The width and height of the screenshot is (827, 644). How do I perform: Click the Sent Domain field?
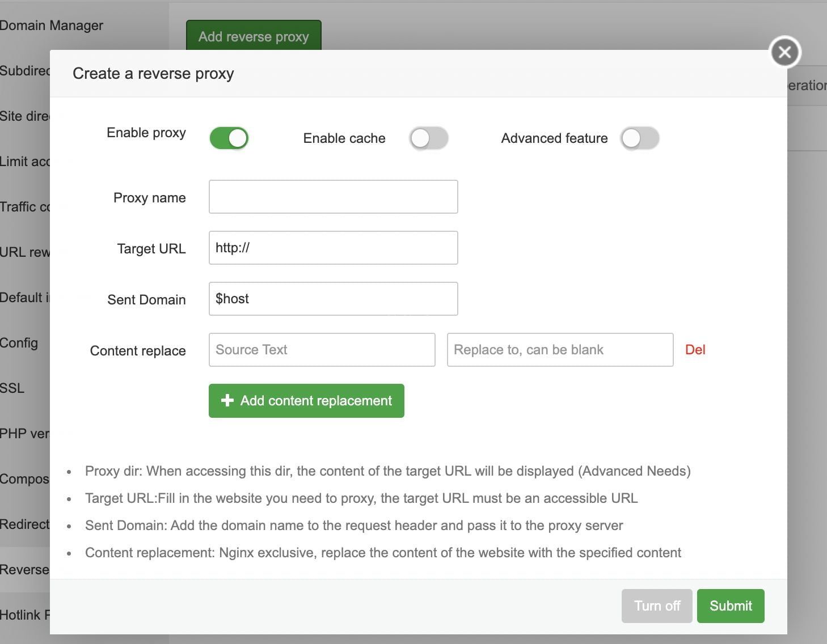tap(333, 299)
